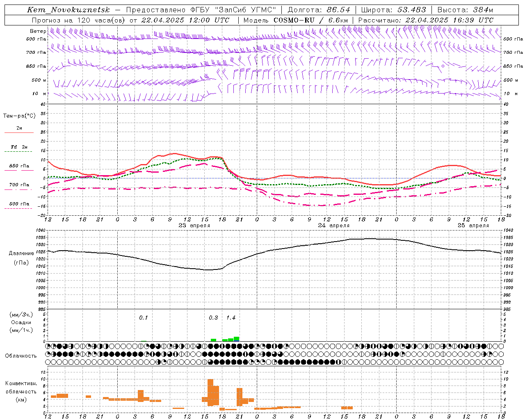
Task: Select the latitude value 'Широта: 53.483'
Action: (393, 10)
